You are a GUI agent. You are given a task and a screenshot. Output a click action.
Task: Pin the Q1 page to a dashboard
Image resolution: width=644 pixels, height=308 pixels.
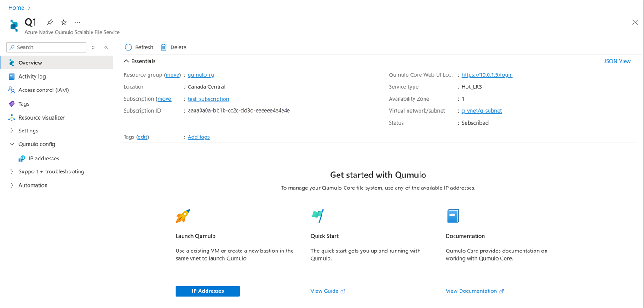pos(49,22)
